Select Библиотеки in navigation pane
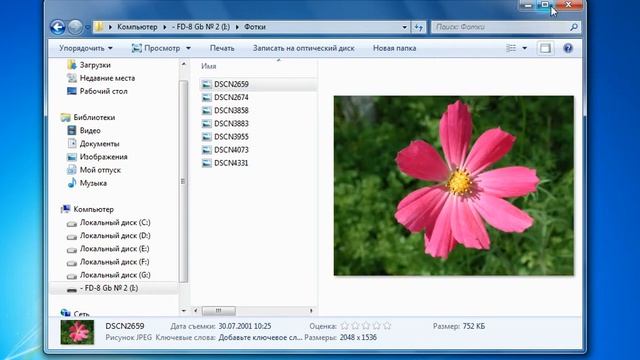This screenshot has height=360, width=640. pos(94,117)
